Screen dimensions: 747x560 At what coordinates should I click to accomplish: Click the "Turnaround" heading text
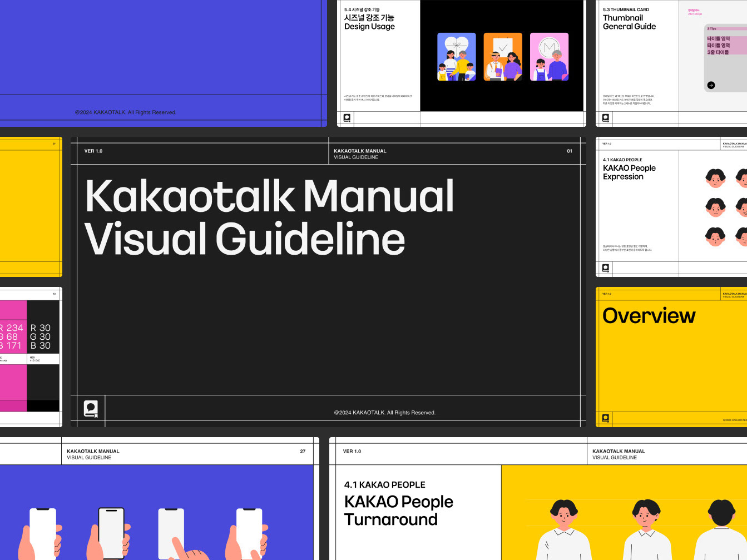391,519
